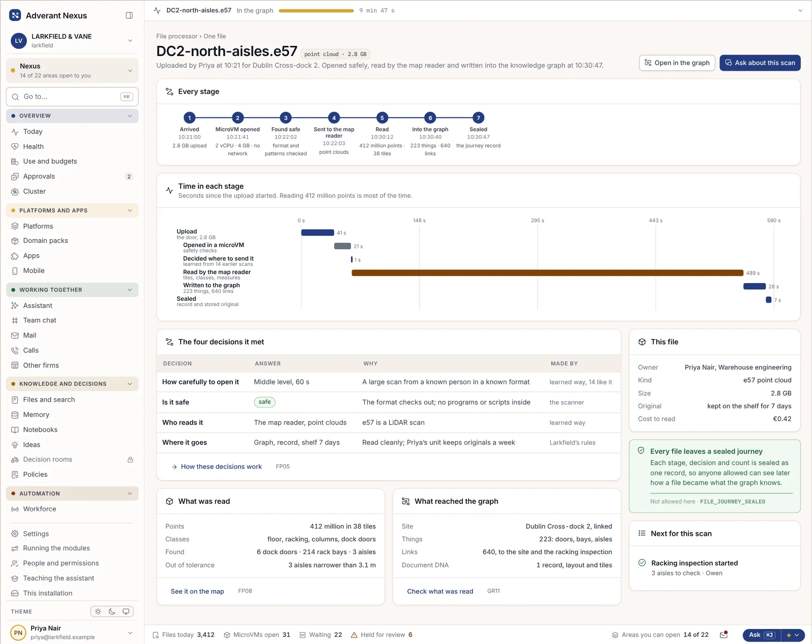Collapse the sidebar with the panel icon
This screenshot has width=812, height=644.
[x=129, y=15]
